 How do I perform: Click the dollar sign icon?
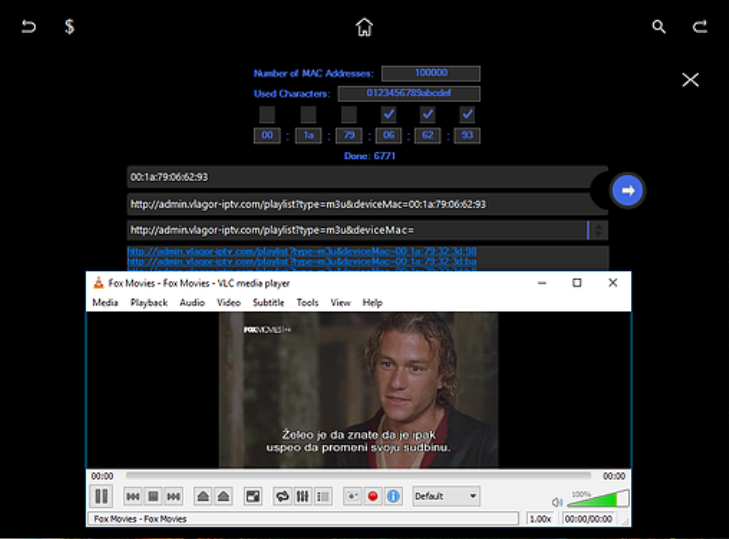coord(69,27)
